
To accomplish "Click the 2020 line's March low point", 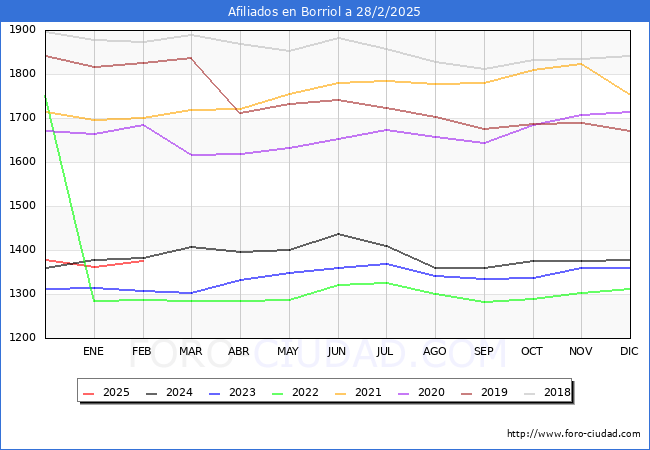I will [191, 155].
